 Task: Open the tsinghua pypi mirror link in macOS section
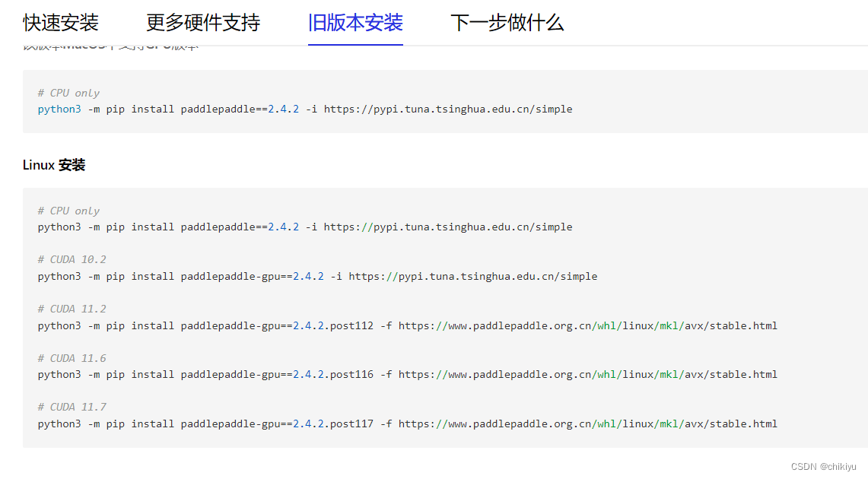(x=448, y=109)
